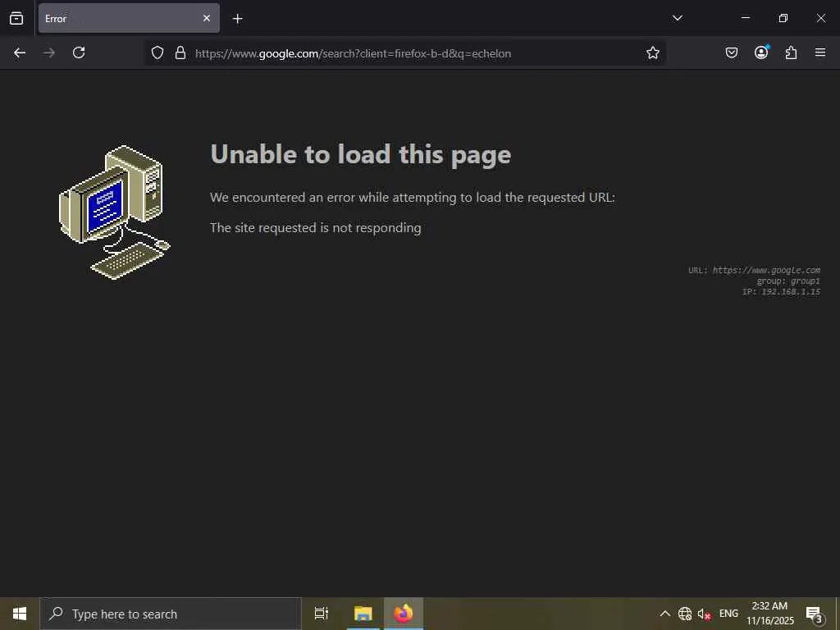Open the Windows Start menu
Screen dimensions: 840x630
coord(20,614)
